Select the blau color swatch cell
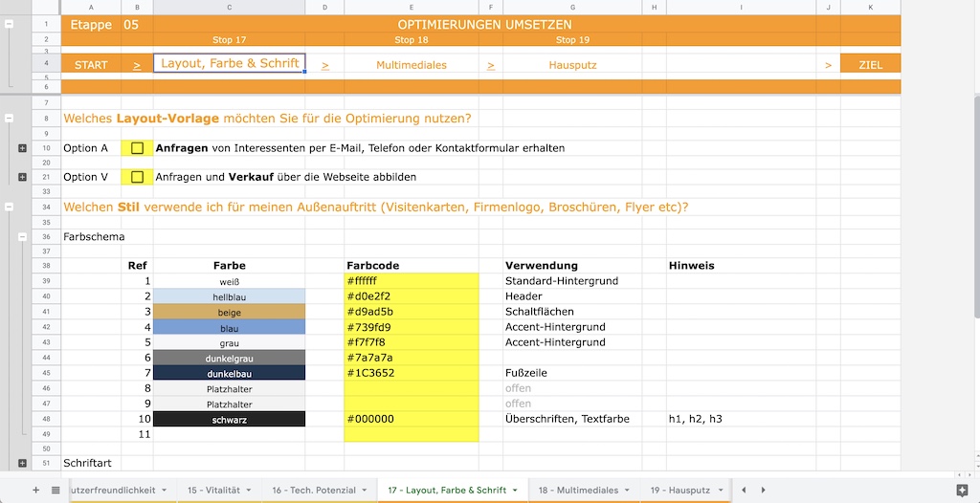The height and width of the screenshot is (503, 980). click(x=230, y=327)
